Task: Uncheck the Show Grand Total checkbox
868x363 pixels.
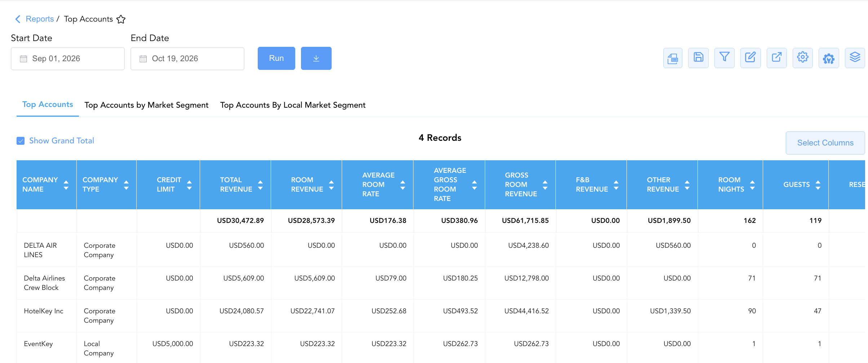Action: [x=21, y=141]
